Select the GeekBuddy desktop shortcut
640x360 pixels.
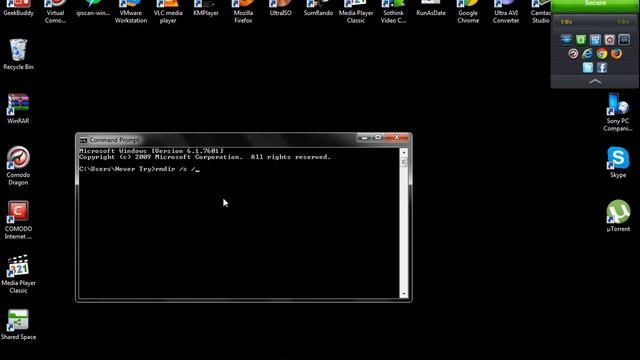[x=18, y=8]
